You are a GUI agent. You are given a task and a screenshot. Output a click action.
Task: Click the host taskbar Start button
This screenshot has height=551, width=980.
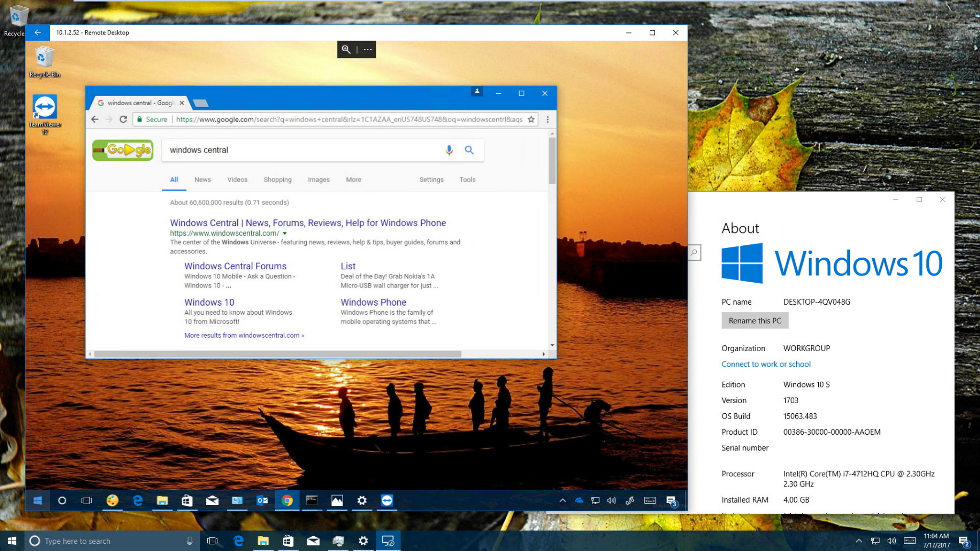(12, 541)
